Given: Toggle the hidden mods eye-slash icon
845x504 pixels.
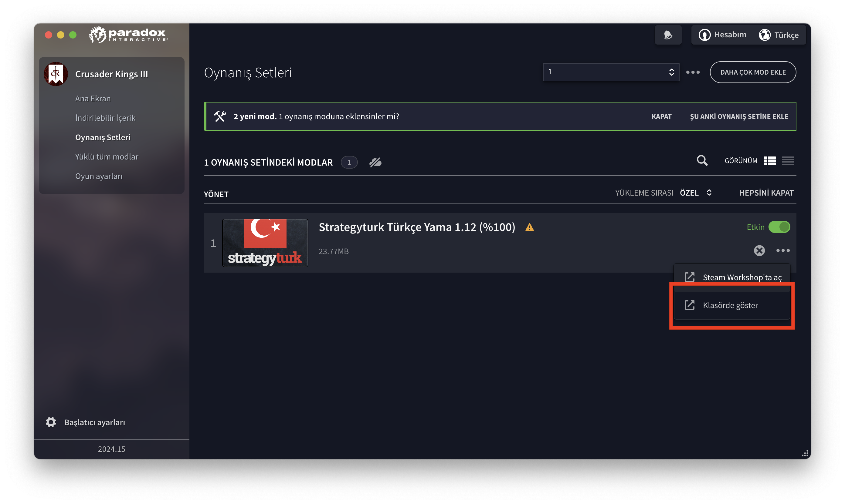Looking at the screenshot, I should [x=375, y=162].
